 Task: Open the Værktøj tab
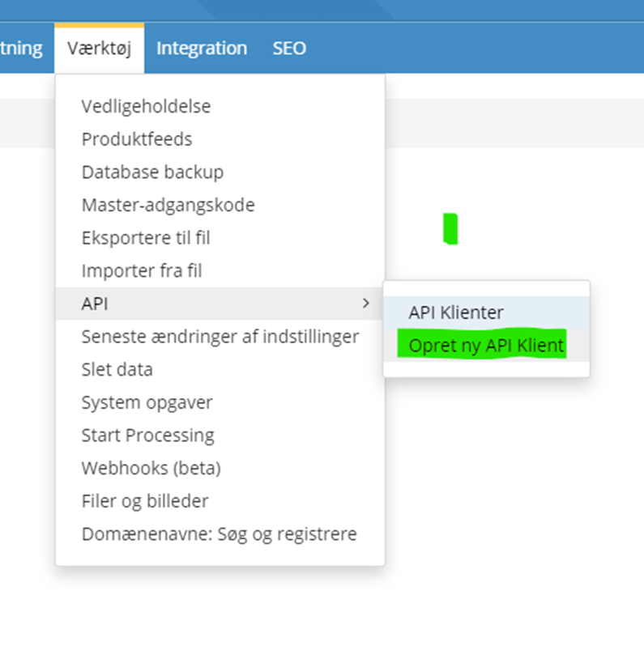(x=100, y=49)
